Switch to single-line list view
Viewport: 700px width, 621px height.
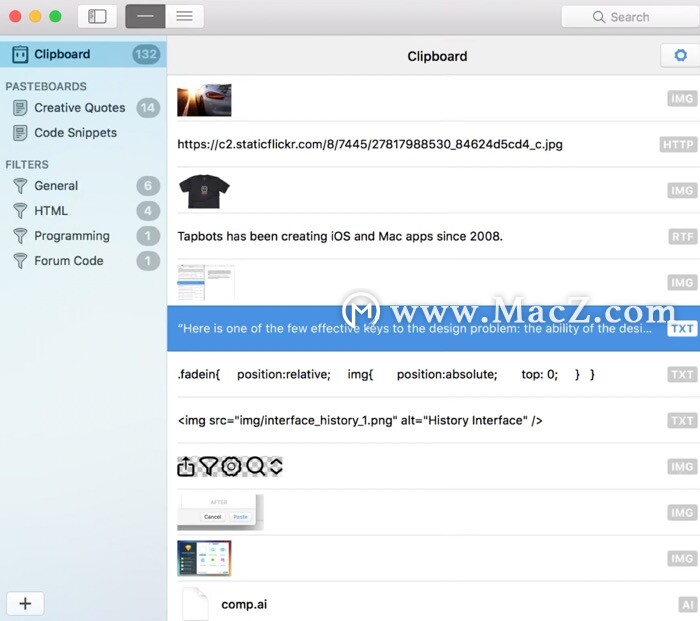146,17
